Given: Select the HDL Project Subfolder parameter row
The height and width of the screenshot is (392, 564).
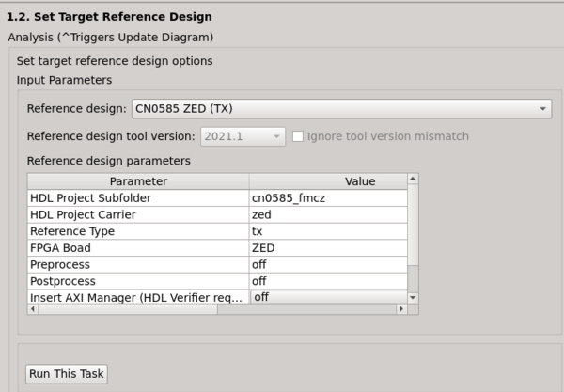Looking at the screenshot, I should (x=138, y=197).
